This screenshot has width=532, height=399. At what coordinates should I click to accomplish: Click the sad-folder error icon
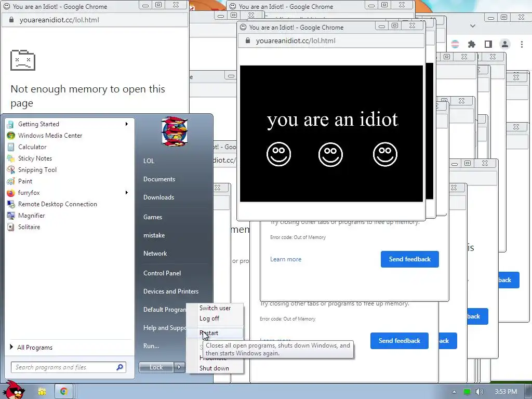point(23,60)
